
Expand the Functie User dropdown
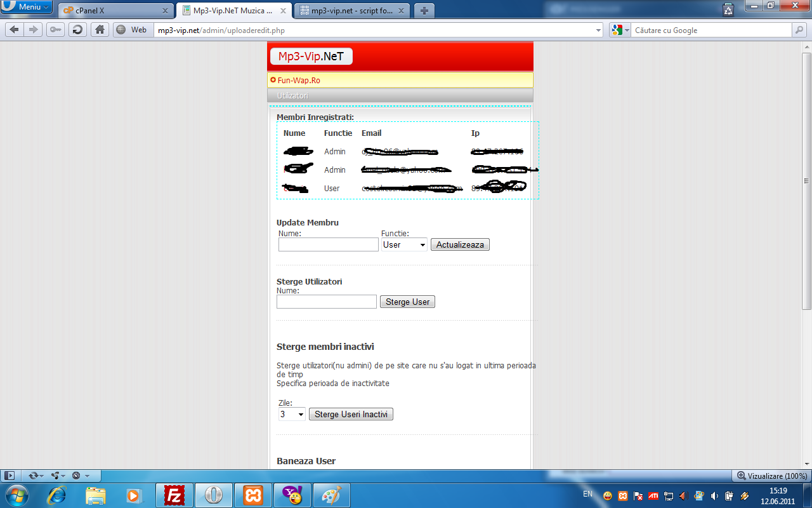(x=404, y=245)
